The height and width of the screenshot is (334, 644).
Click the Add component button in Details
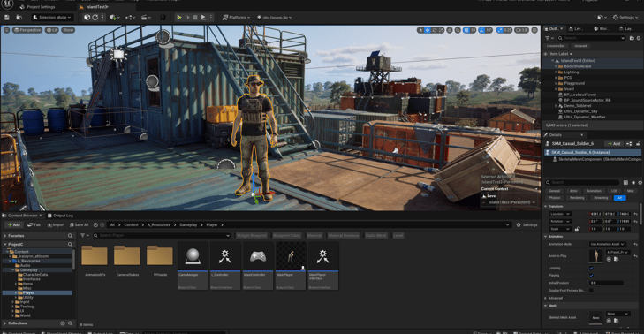(x=614, y=143)
